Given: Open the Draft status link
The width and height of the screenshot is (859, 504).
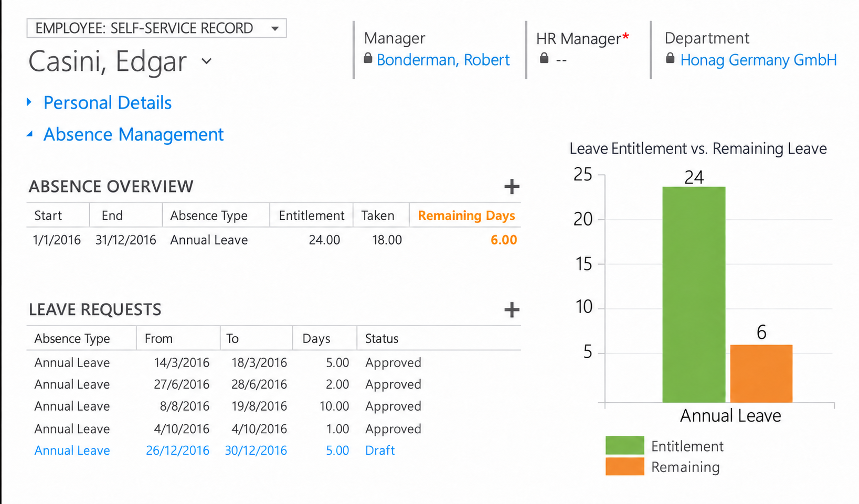Looking at the screenshot, I should (380, 451).
